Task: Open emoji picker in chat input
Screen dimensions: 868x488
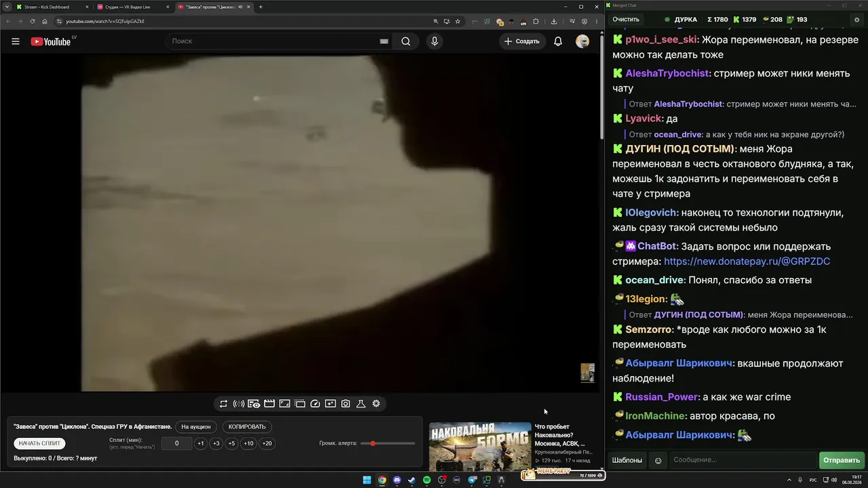Action: coord(658,461)
